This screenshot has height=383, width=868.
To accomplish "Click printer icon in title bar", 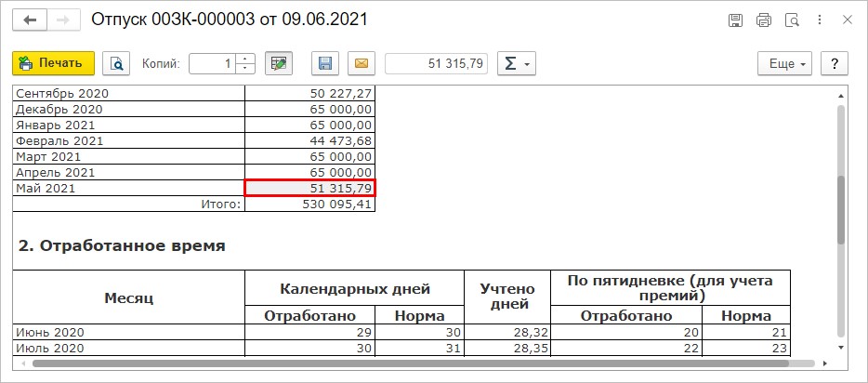I will (764, 20).
